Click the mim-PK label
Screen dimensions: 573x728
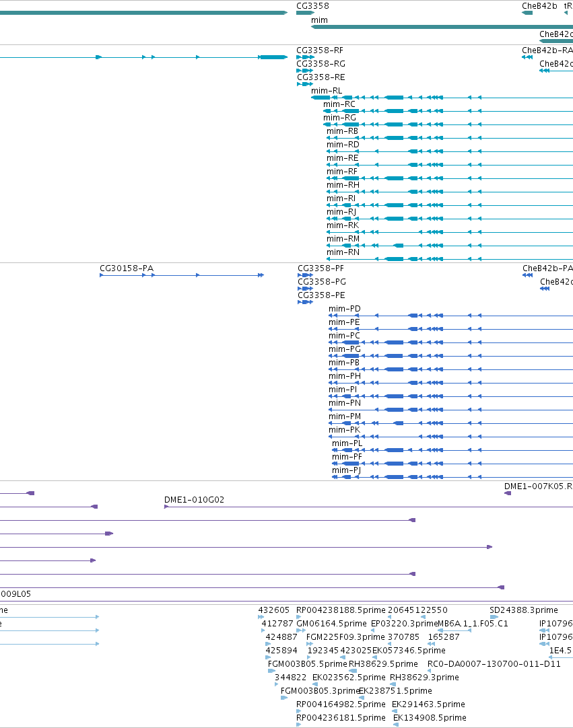pyautogui.click(x=344, y=430)
